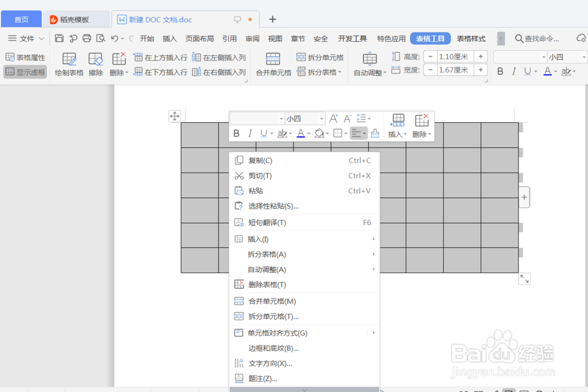Open Table Properties (表格属性)
The image size is (588, 392).
point(25,58)
